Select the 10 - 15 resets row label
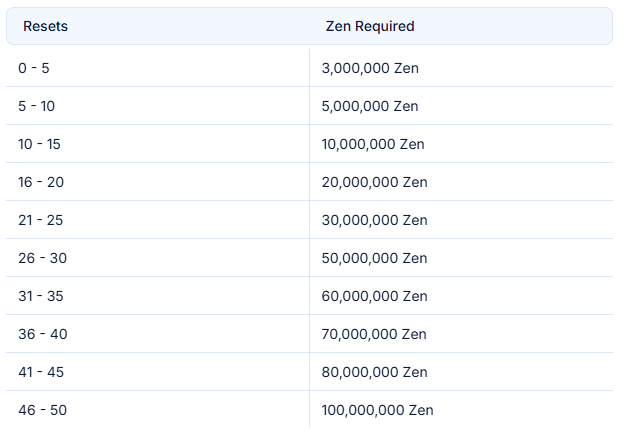The width and height of the screenshot is (626, 445). point(40,144)
